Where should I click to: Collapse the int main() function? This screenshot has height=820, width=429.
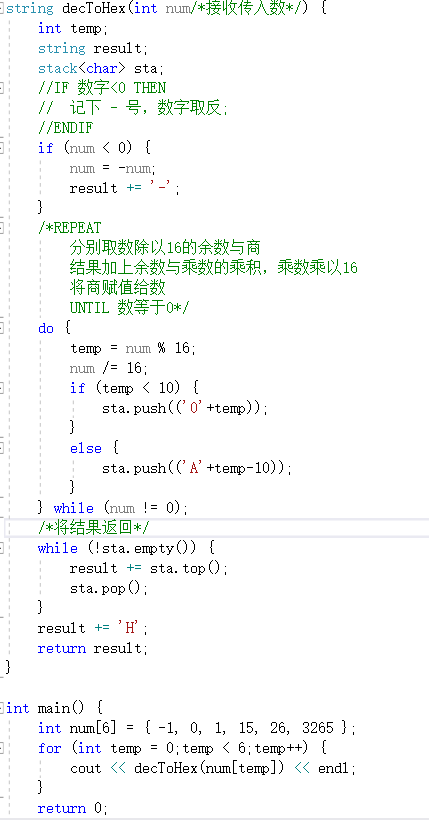pos(2,708)
